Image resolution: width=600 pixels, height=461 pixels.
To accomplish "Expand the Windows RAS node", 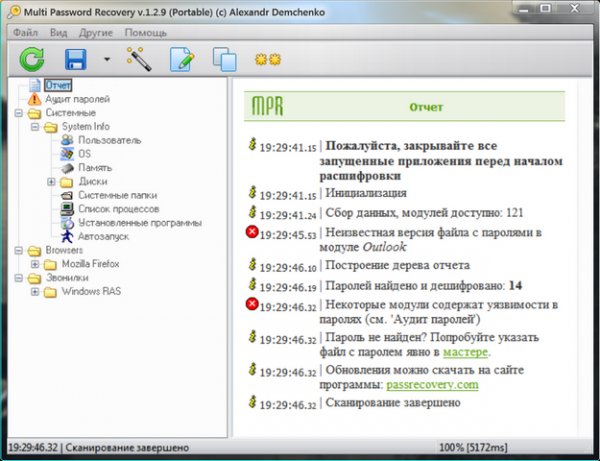I will click(x=35, y=292).
